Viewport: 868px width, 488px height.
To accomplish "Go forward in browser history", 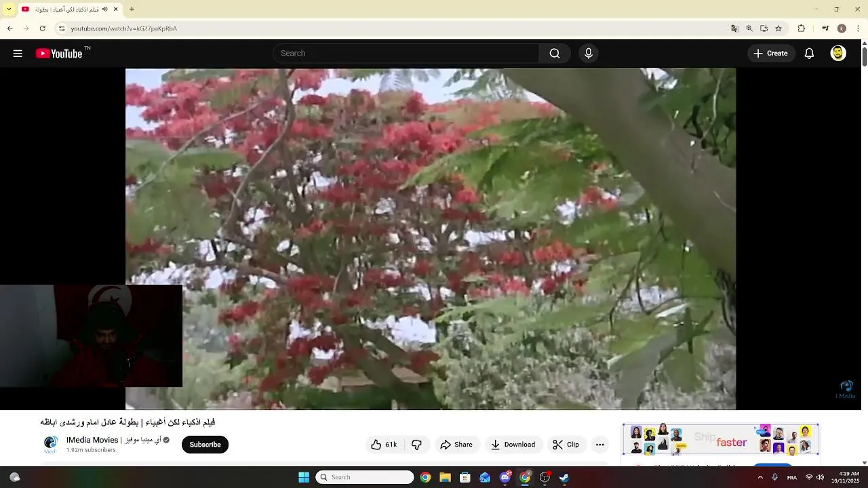I will point(26,28).
